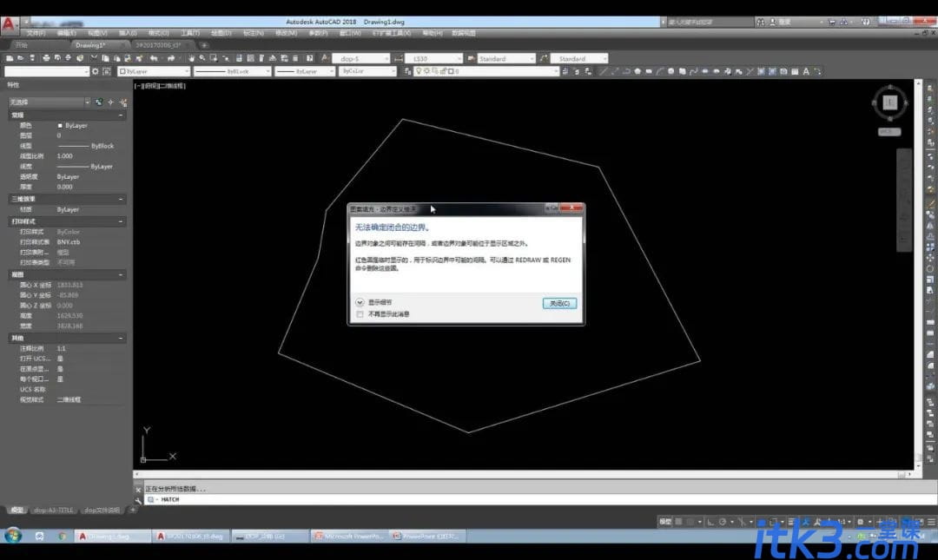This screenshot has width=938, height=560.
Task: Select the Table draw tool icon
Action: (x=795, y=71)
